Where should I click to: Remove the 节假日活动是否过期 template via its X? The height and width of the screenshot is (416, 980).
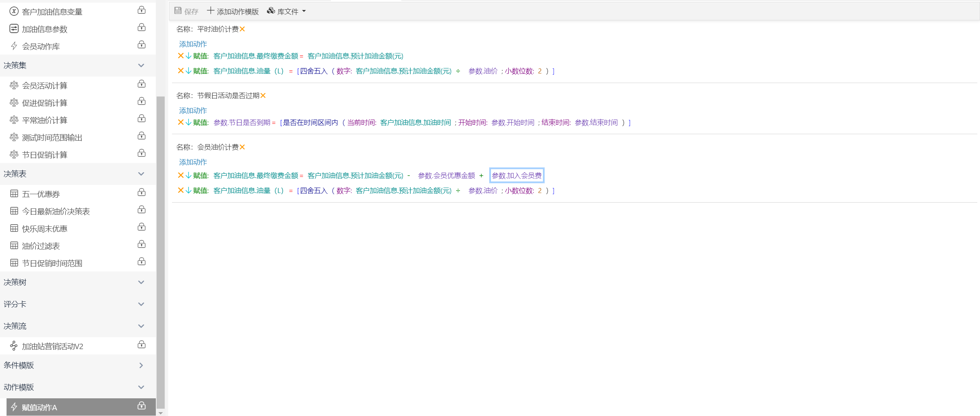[263, 96]
